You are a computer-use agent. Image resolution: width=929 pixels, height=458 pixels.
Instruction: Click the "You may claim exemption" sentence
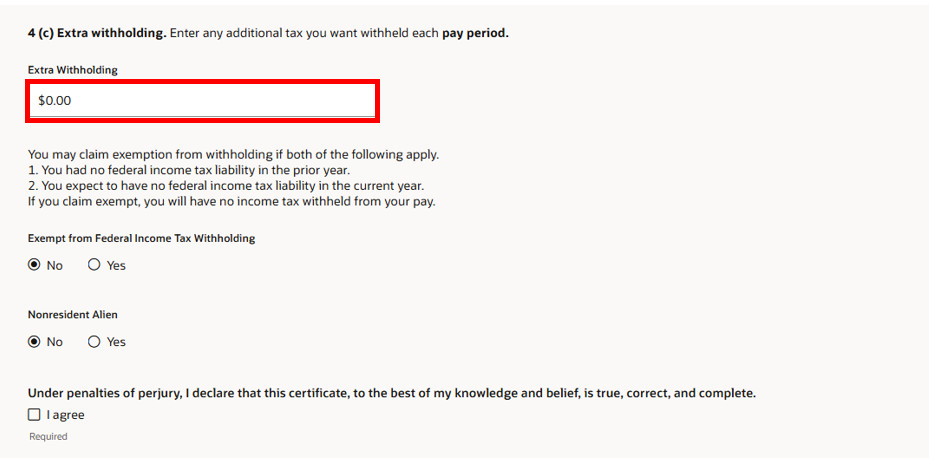[233, 155]
